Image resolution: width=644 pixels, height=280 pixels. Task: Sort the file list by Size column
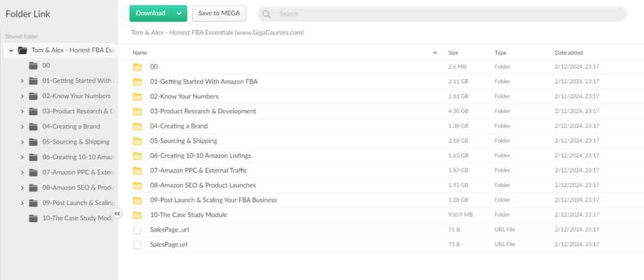[x=453, y=53]
